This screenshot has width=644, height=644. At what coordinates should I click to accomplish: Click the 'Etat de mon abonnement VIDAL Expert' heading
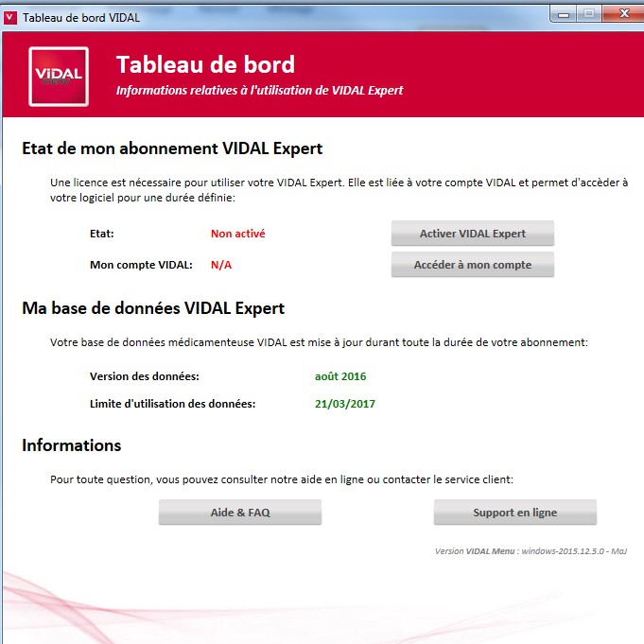pyautogui.click(x=172, y=148)
